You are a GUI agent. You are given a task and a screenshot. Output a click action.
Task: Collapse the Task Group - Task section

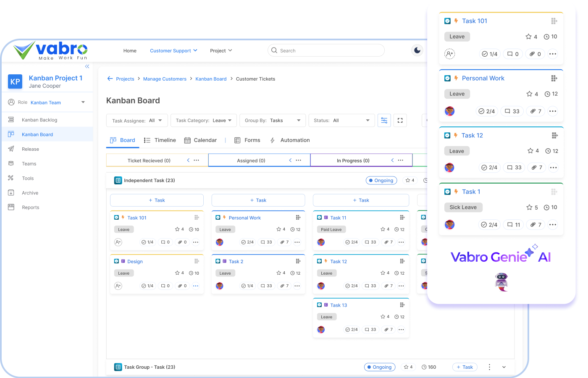(504, 367)
